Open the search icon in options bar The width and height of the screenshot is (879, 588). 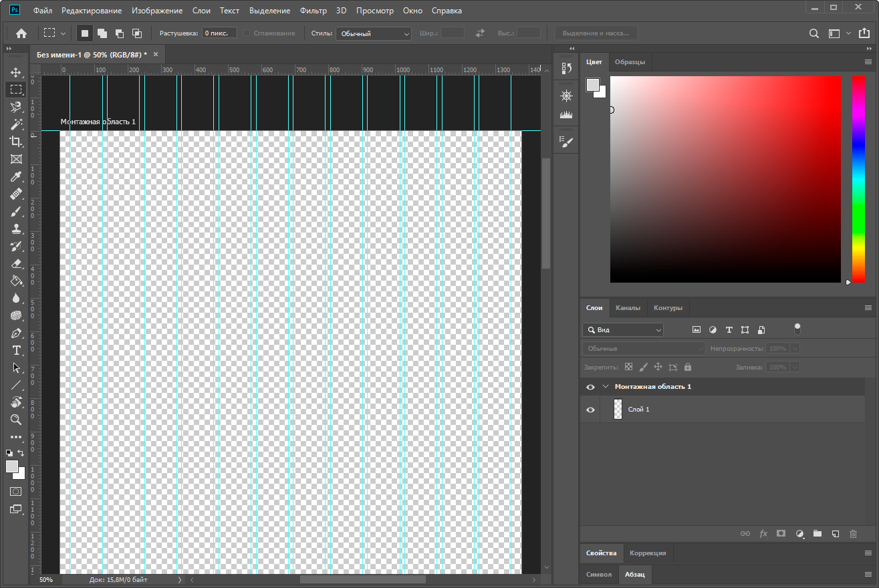(813, 33)
